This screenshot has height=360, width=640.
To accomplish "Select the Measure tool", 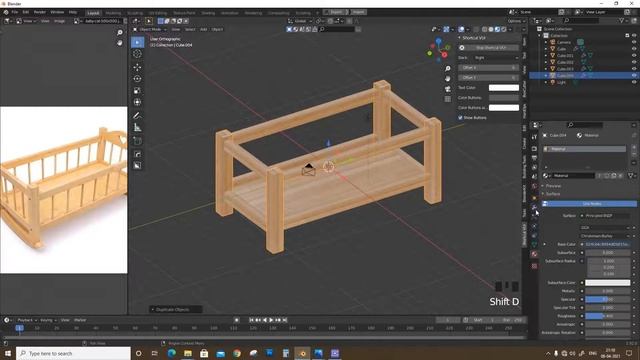I will click(138, 127).
